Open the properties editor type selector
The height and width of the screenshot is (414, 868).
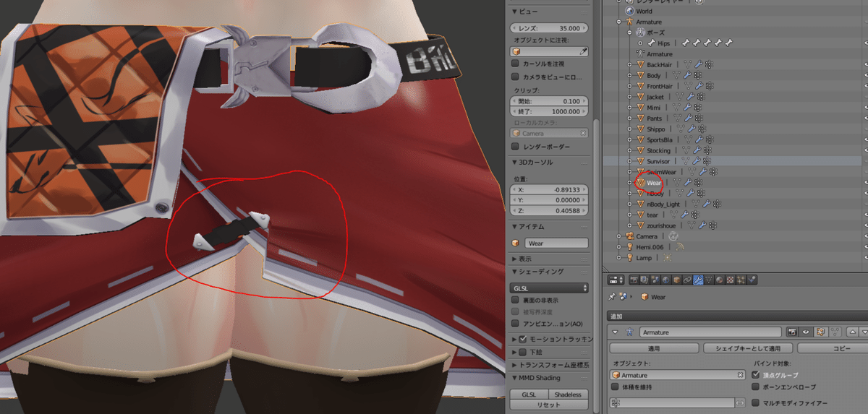click(616, 280)
